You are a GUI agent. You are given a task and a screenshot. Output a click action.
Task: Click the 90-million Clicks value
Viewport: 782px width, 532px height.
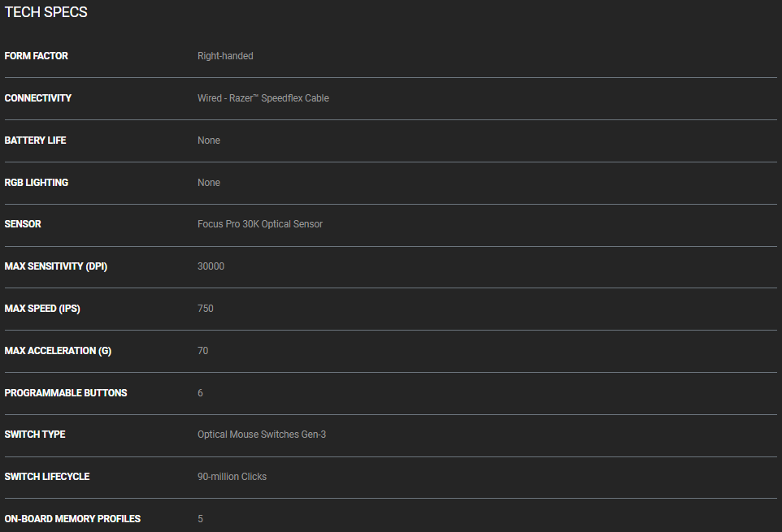(232, 477)
